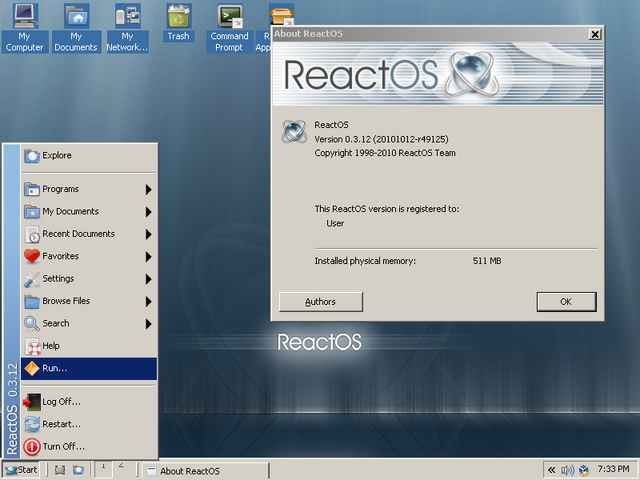Select Help in the Start menu

89,346
